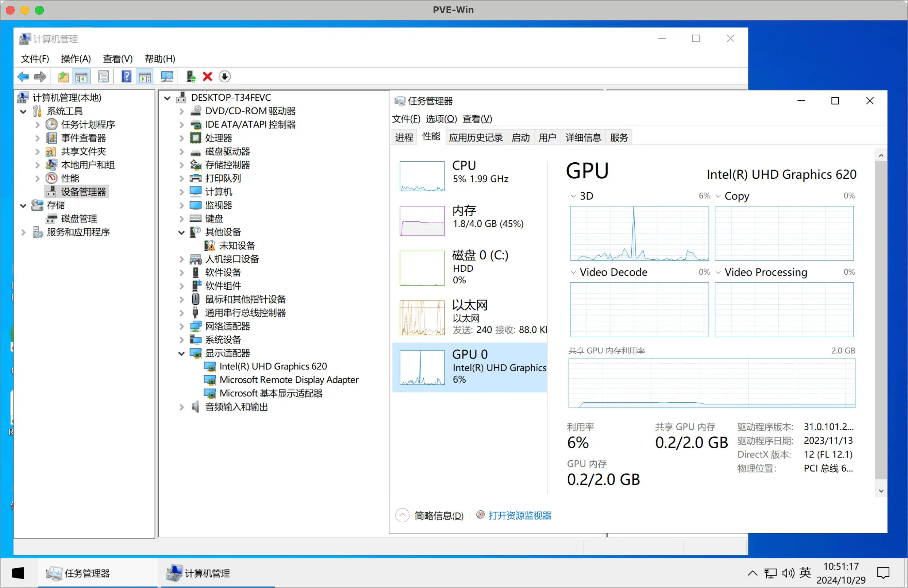
Task: Toggle the Show/Hide Action Pane button
Action: 145,77
